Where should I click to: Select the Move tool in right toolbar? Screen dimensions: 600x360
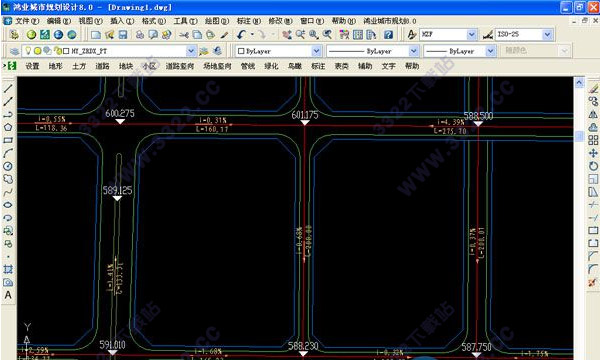[x=593, y=153]
